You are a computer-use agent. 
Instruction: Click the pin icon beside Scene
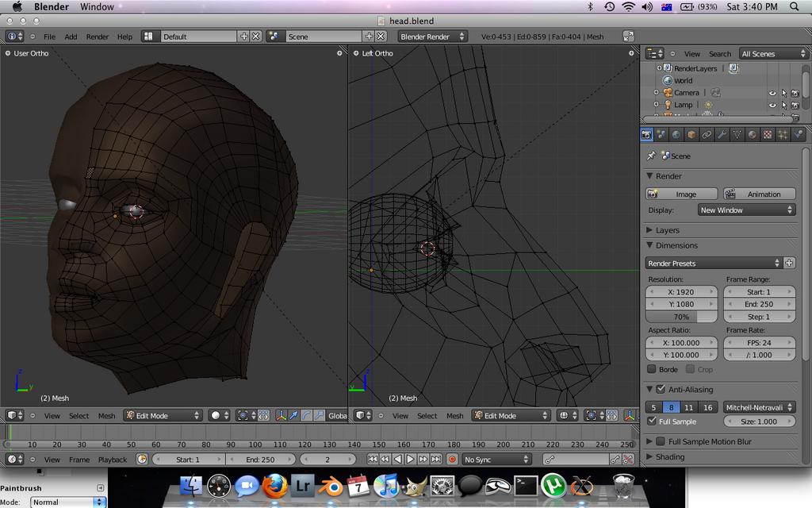point(651,156)
